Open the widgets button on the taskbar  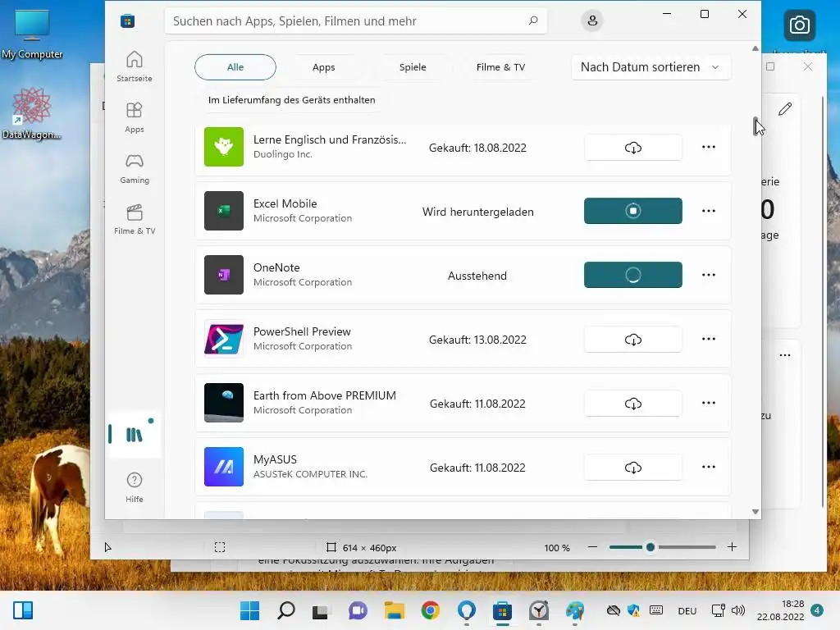click(23, 610)
